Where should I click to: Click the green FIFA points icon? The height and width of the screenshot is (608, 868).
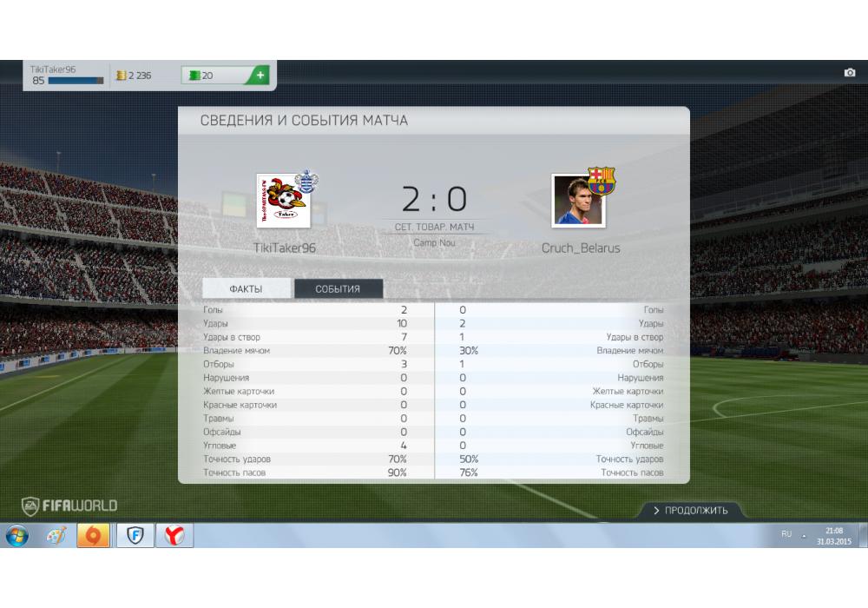coord(194,75)
